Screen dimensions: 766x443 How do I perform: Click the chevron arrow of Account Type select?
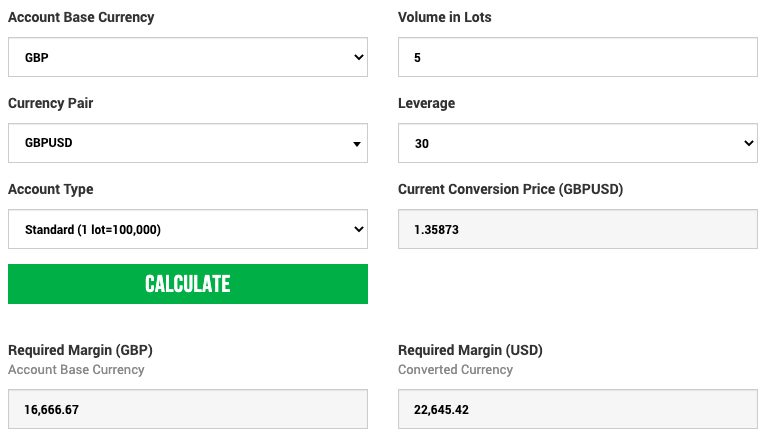click(359, 229)
